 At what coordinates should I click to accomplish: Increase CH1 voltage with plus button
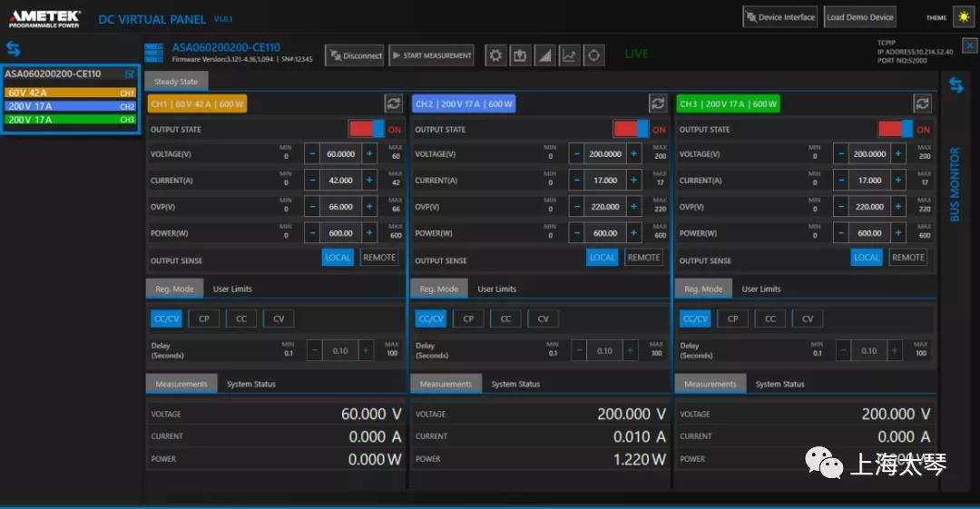click(x=369, y=154)
